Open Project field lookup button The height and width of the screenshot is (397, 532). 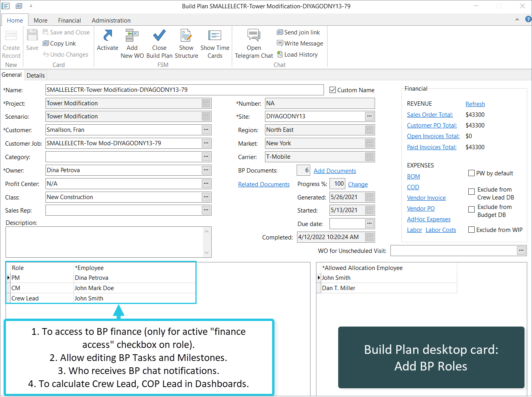[x=206, y=103]
